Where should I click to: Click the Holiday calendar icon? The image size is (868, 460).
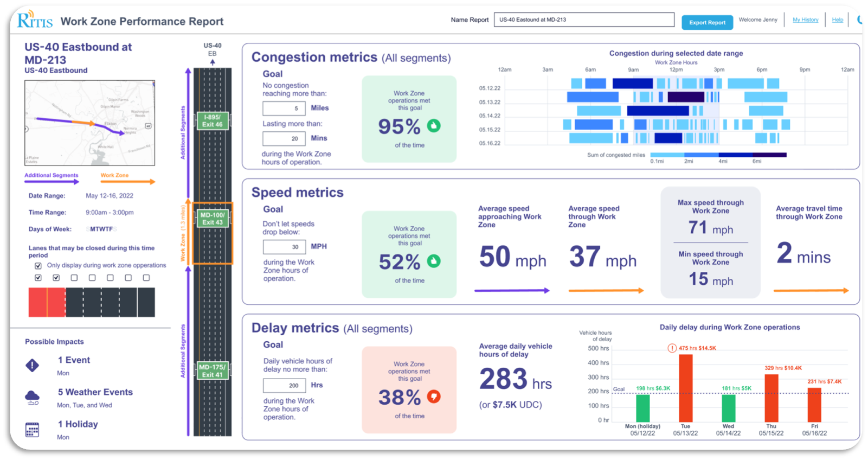click(x=32, y=430)
